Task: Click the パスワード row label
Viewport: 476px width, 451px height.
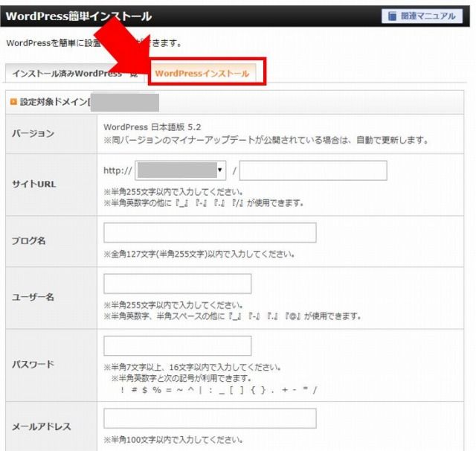Action: point(33,365)
